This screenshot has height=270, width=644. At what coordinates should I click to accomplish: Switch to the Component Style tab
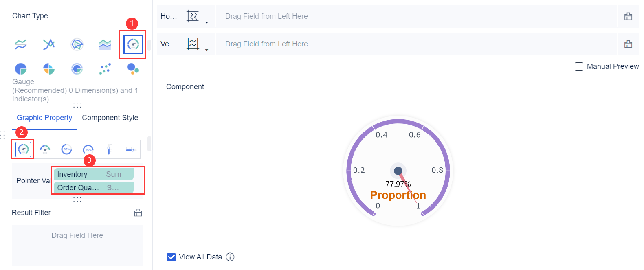click(110, 118)
